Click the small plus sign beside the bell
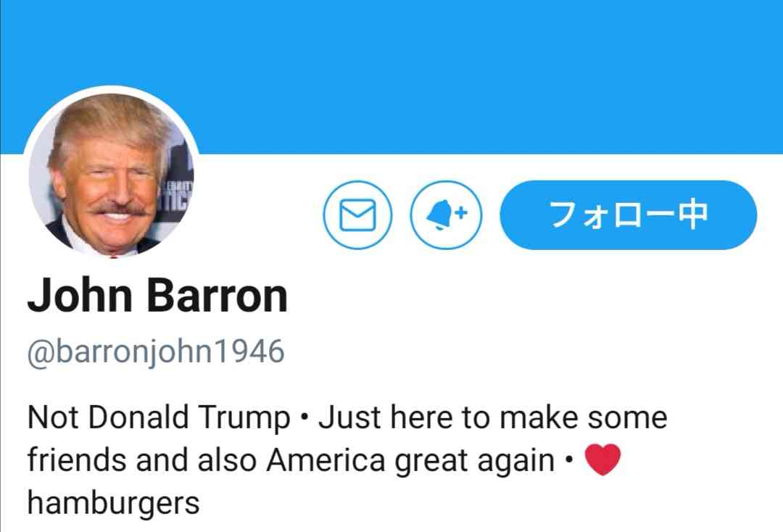 [x=461, y=212]
